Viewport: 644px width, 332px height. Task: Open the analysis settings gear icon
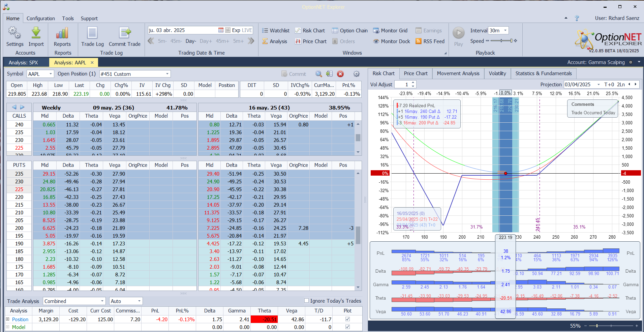click(356, 74)
